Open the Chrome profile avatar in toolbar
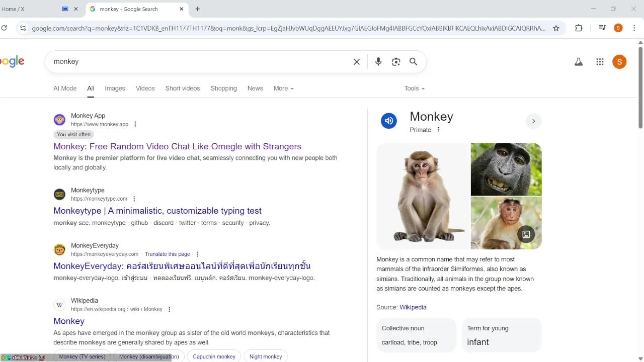Screen dimensions: 644x362 pos(618,28)
